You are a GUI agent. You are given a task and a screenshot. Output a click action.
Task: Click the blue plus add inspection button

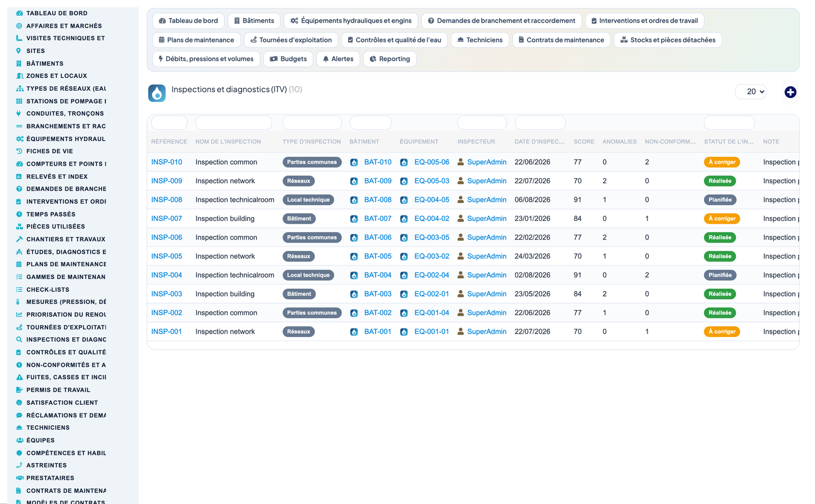point(790,92)
